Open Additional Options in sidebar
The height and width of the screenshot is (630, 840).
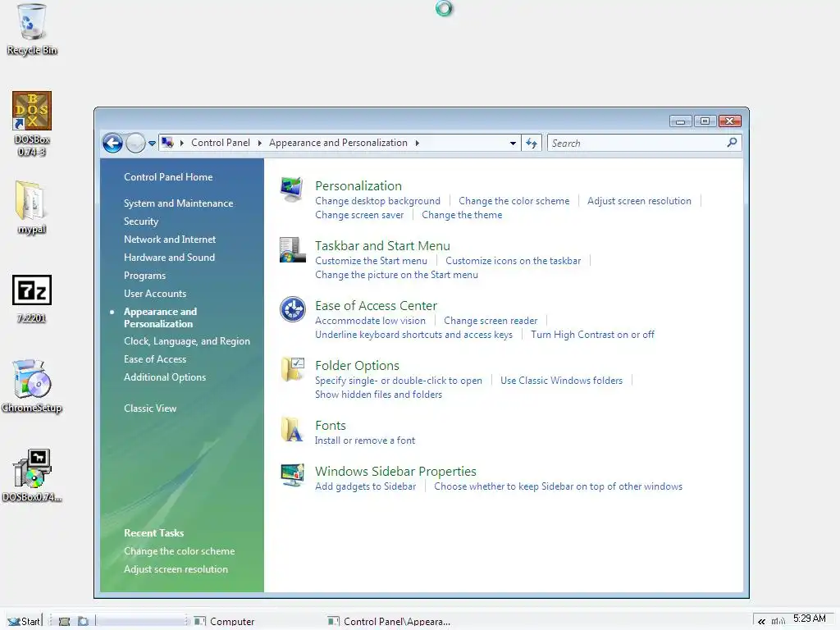tap(165, 377)
